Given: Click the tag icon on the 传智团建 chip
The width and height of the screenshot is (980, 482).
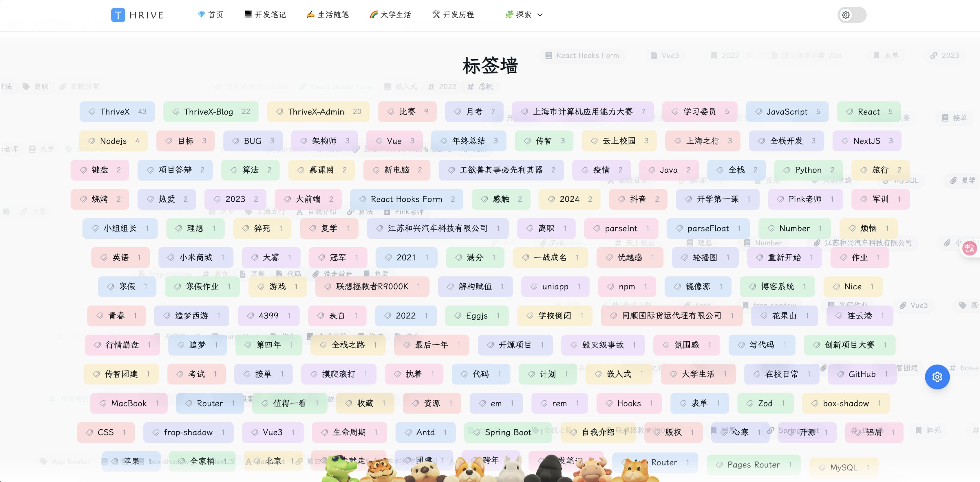Looking at the screenshot, I should 96,374.
